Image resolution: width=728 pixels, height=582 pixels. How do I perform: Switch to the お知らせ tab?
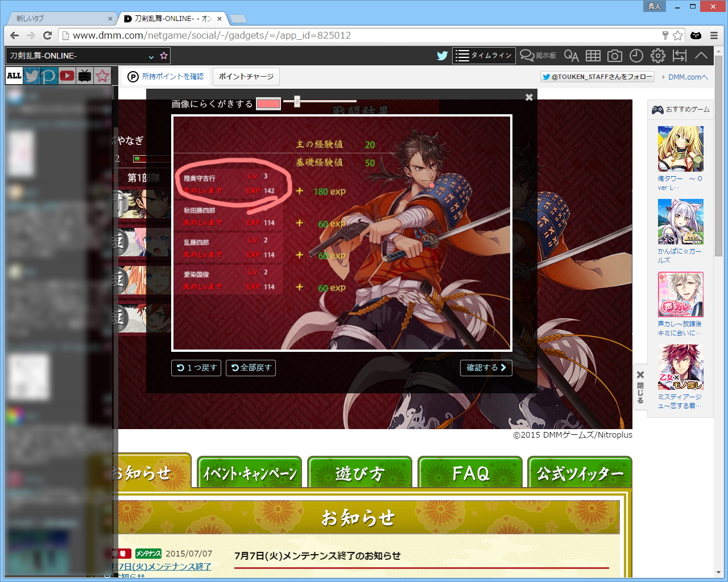[150, 472]
